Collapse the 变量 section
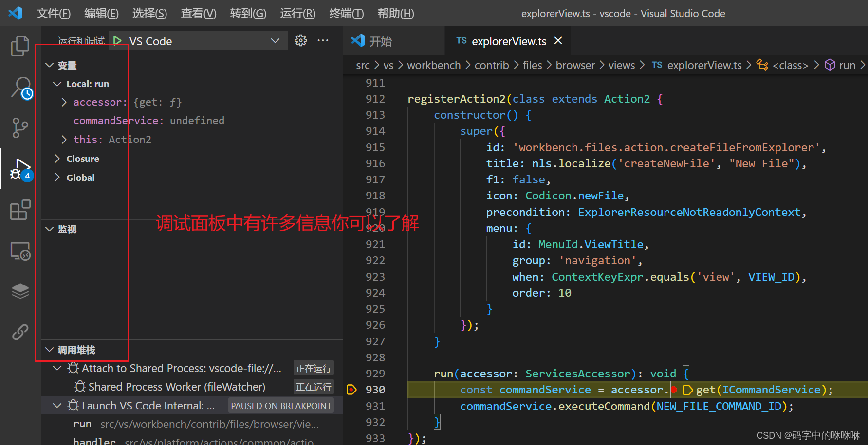The width and height of the screenshot is (868, 445). point(49,65)
